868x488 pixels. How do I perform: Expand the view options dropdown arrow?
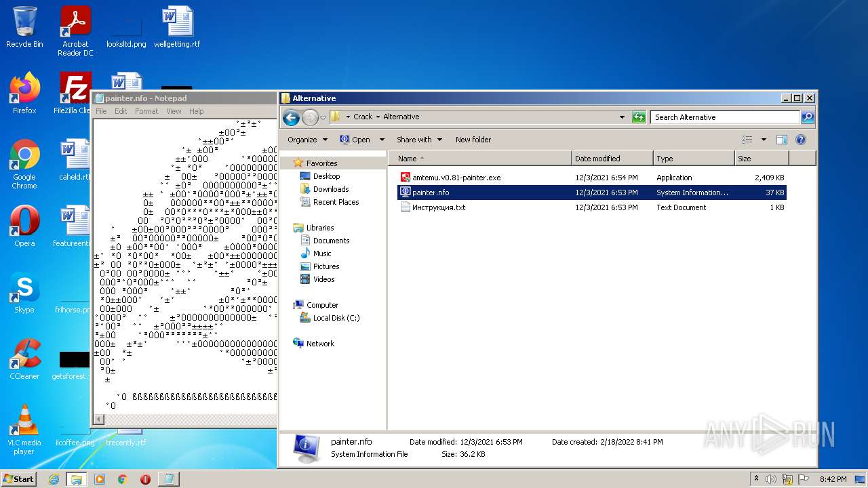(x=764, y=140)
